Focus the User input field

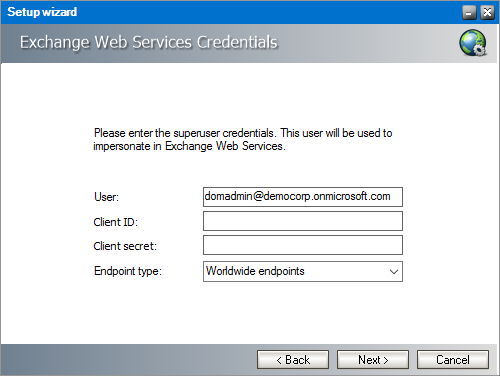[x=303, y=197]
